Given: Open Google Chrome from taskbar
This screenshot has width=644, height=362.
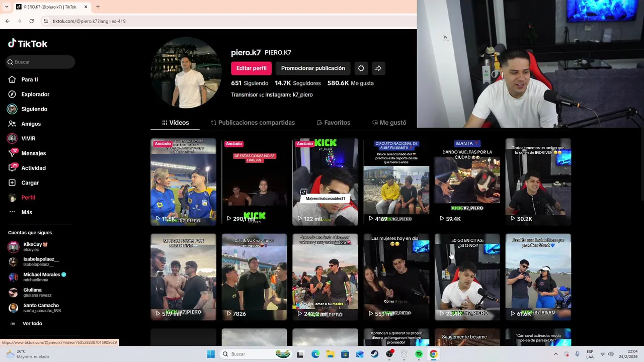Looking at the screenshot, I should tap(433, 354).
